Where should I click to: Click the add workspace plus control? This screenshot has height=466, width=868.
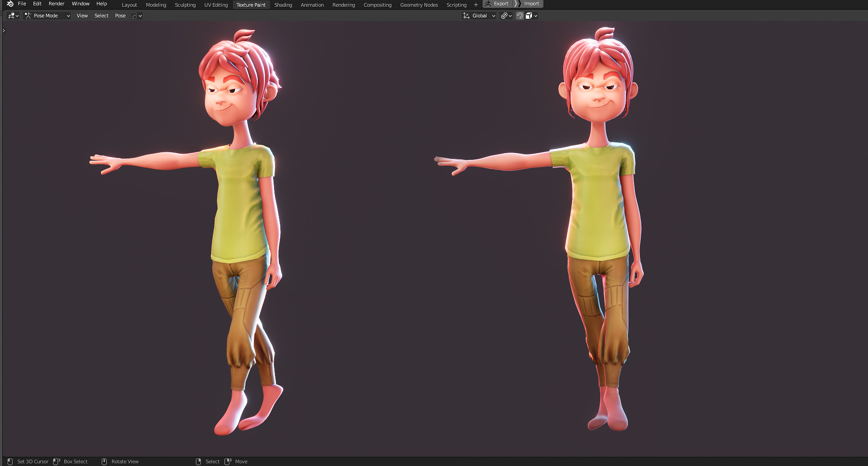476,4
